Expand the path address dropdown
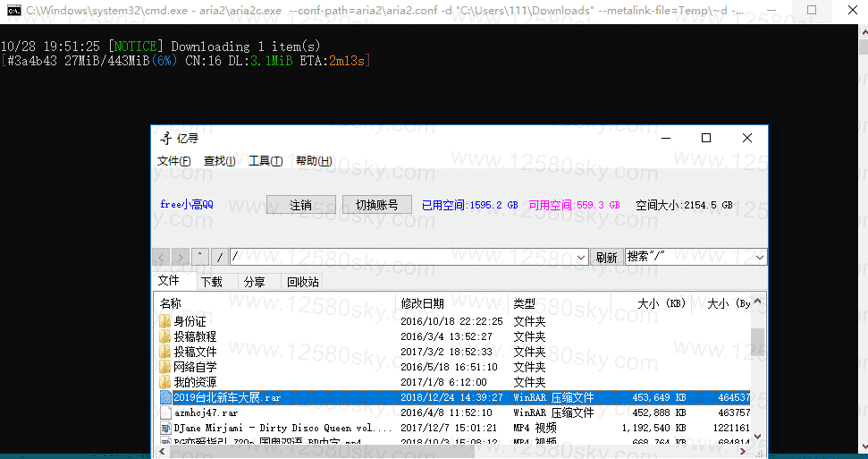 (580, 258)
